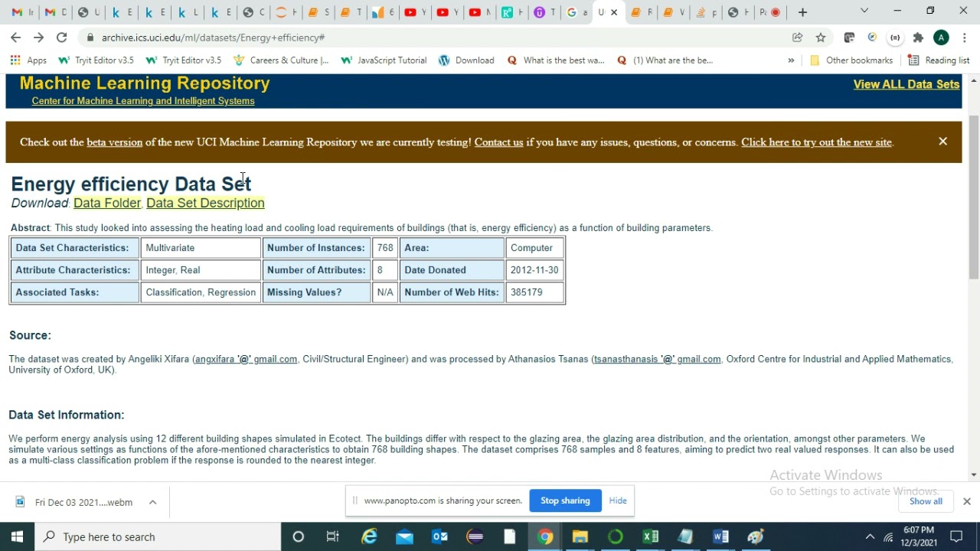980x551 pixels.
Task: Open the Apps grid shortcut
Action: pyautogui.click(x=28, y=60)
